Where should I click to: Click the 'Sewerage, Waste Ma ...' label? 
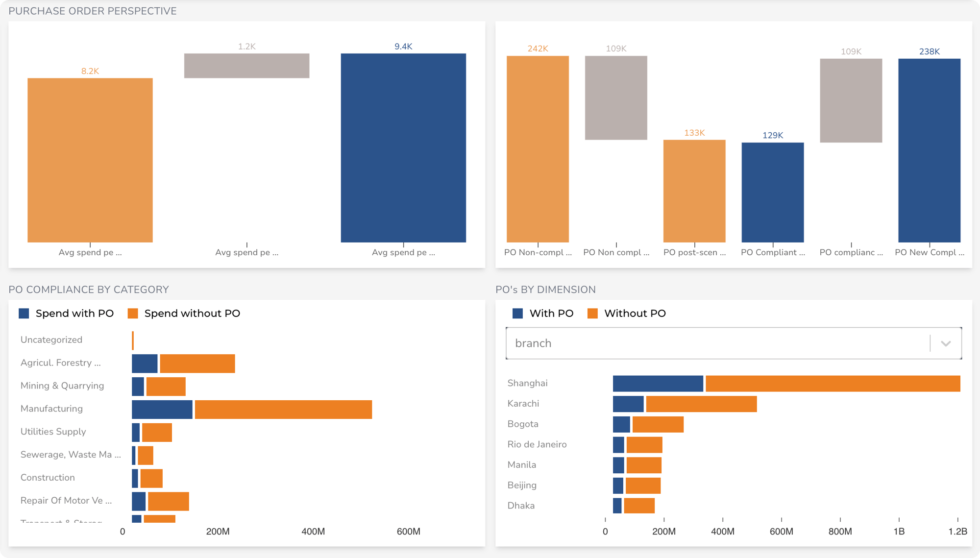71,455
